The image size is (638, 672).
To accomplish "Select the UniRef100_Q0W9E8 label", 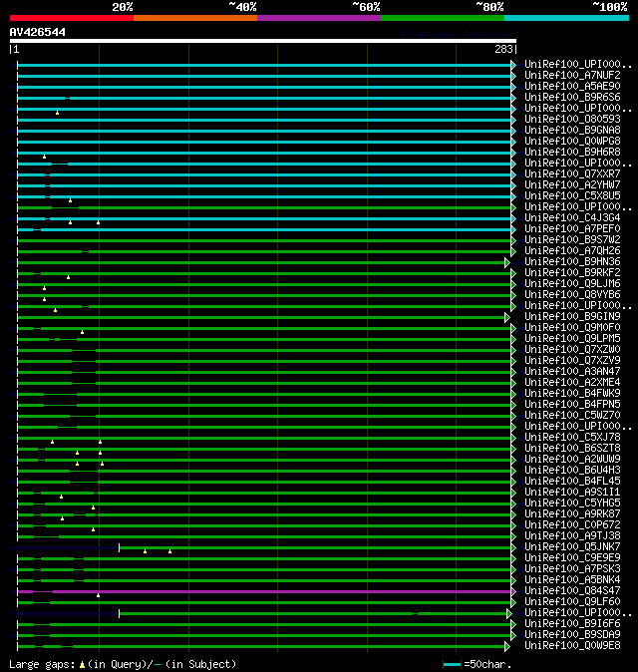I will (572, 646).
